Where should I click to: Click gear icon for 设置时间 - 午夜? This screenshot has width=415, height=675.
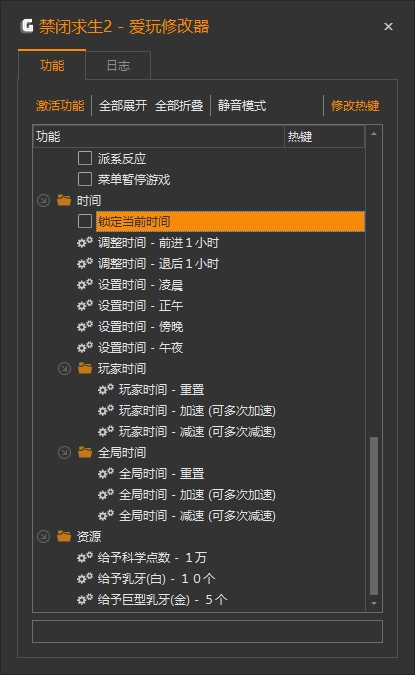pos(85,347)
